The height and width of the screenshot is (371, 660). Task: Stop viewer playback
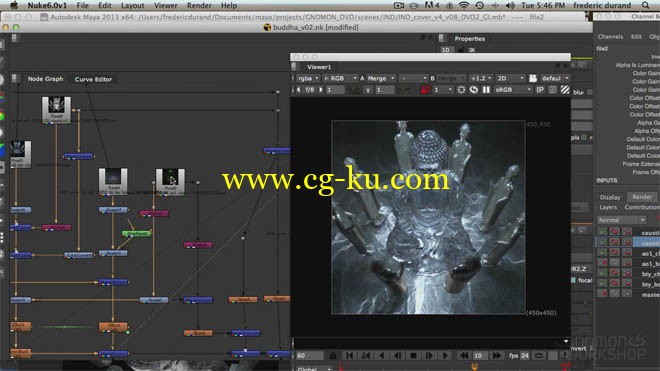413,356
